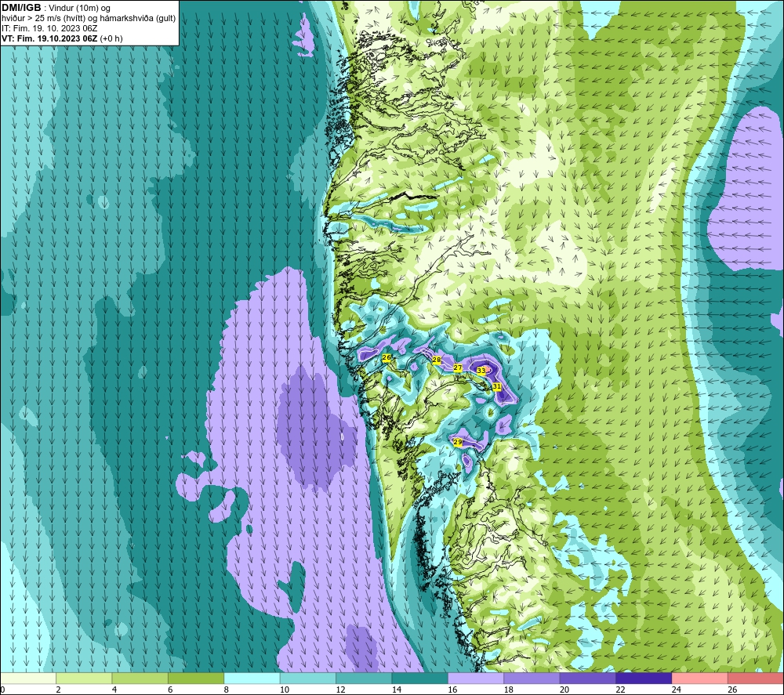784x695 pixels.
Task: Click the yellow gust label 26 on the map
Action: pos(386,358)
